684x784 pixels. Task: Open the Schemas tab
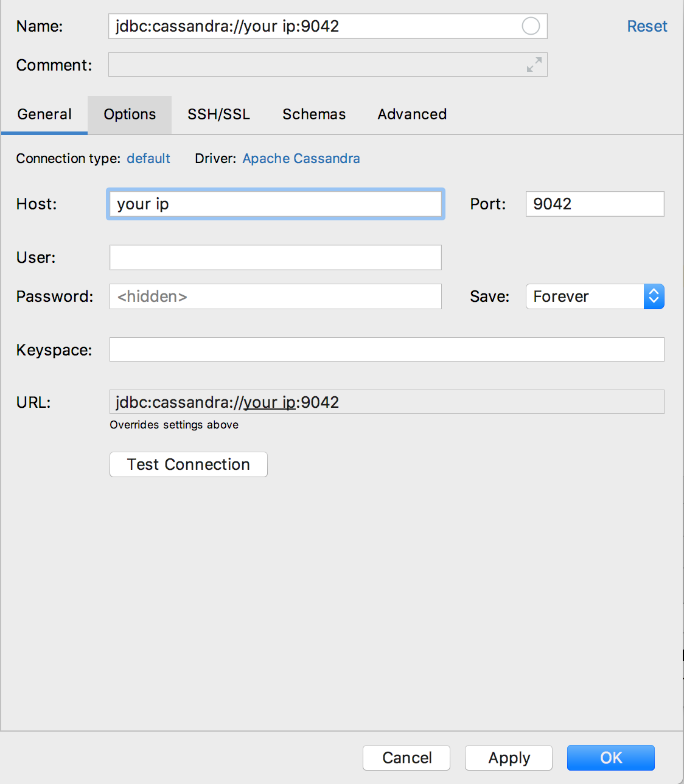pyautogui.click(x=314, y=114)
